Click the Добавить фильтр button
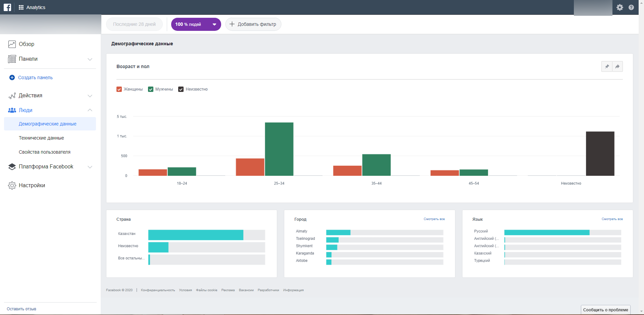This screenshot has height=315, width=644. 253,24
